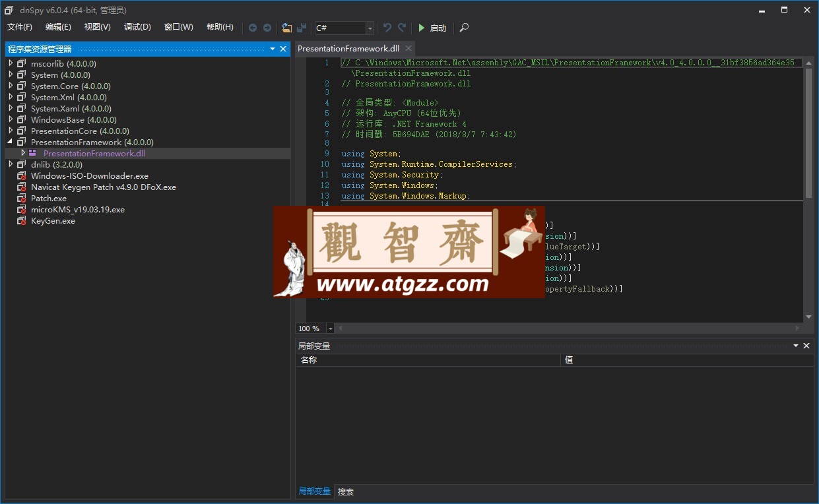
Task: Select dnlib (3.2.0.0) tree item
Action: [57, 165]
